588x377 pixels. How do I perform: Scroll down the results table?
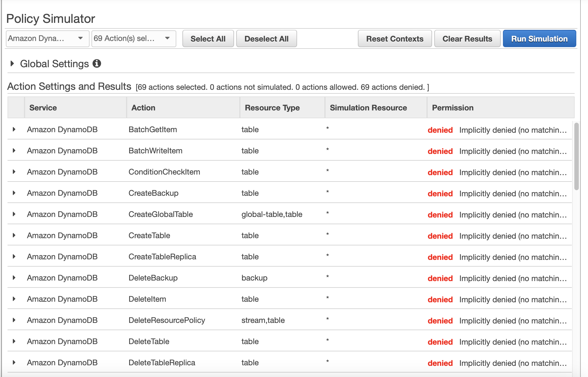577,300
